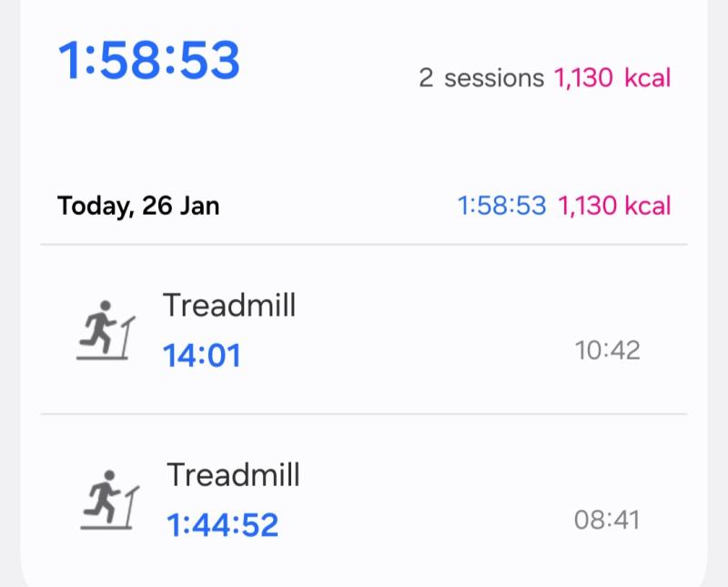Click the divider line under the Today header
This screenshot has width=728, height=587.
point(364,244)
